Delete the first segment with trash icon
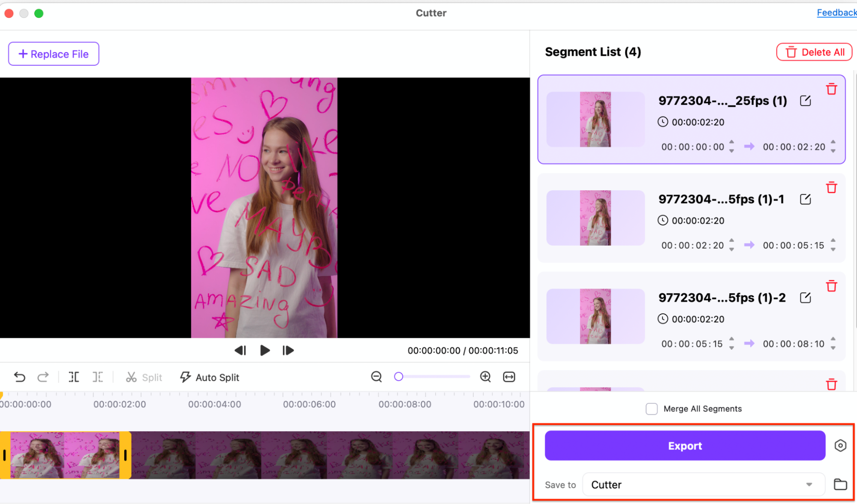 click(x=831, y=89)
